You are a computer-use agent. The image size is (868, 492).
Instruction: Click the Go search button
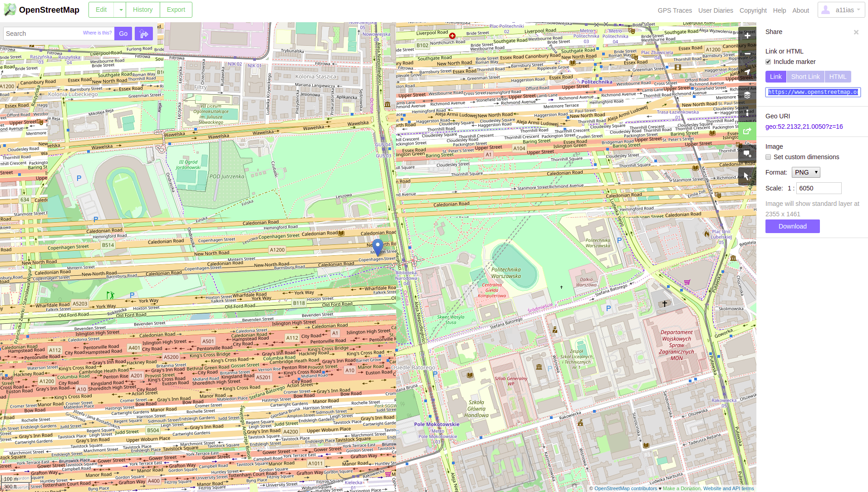(123, 34)
